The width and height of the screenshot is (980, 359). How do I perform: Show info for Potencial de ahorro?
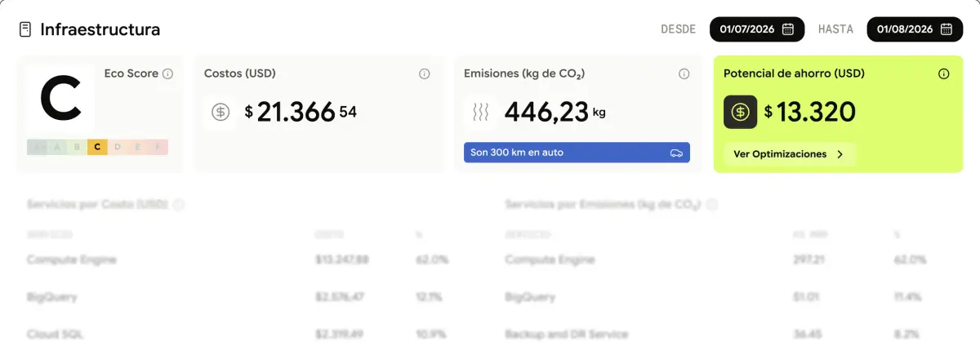pyautogui.click(x=944, y=73)
